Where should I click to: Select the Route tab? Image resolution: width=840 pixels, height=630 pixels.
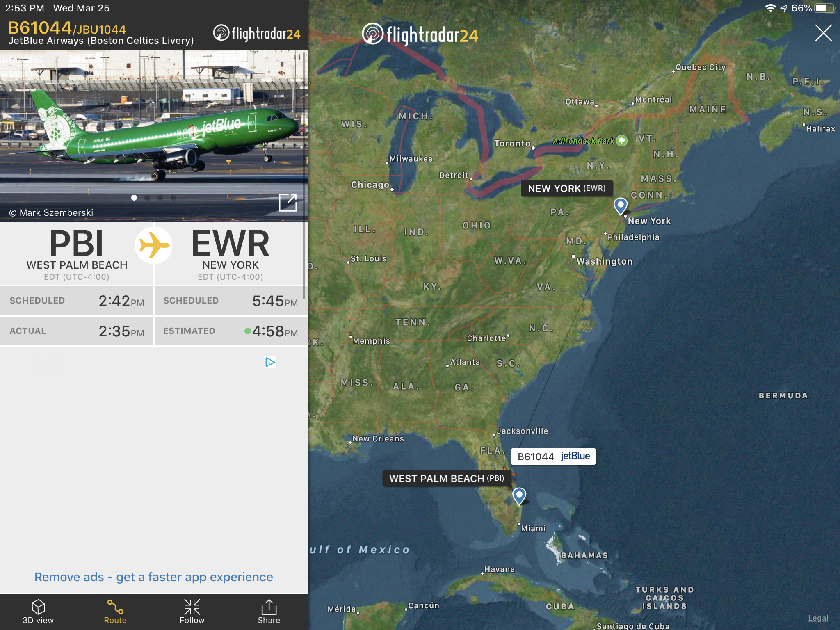coord(115,612)
